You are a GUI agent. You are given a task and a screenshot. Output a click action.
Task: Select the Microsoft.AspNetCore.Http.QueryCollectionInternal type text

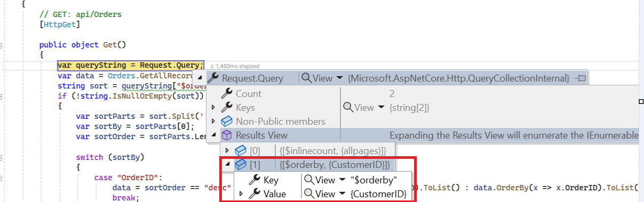point(459,78)
